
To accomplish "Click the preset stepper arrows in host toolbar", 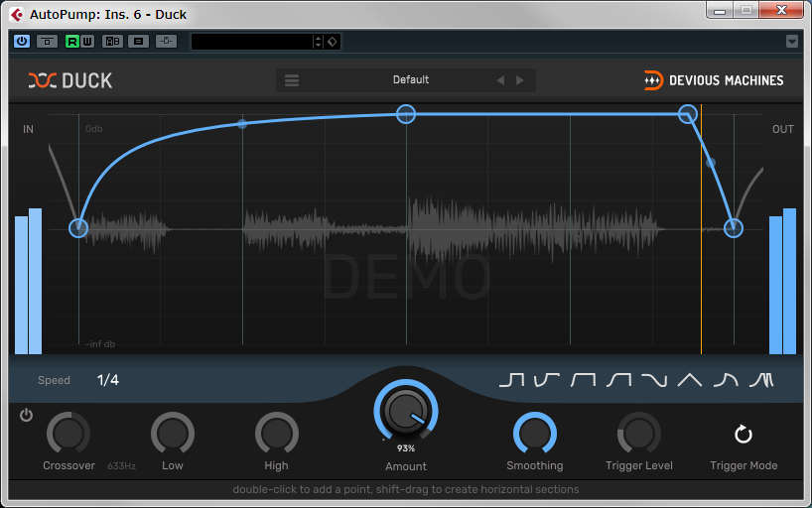I will coord(318,42).
